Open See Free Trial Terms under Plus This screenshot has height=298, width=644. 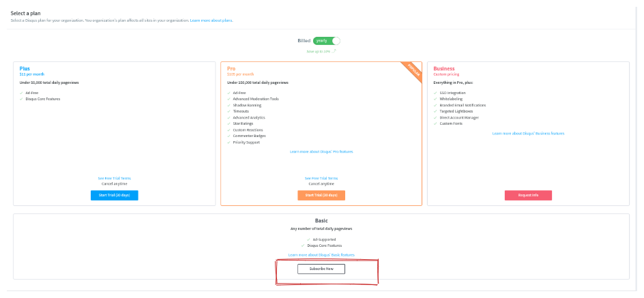114,178
